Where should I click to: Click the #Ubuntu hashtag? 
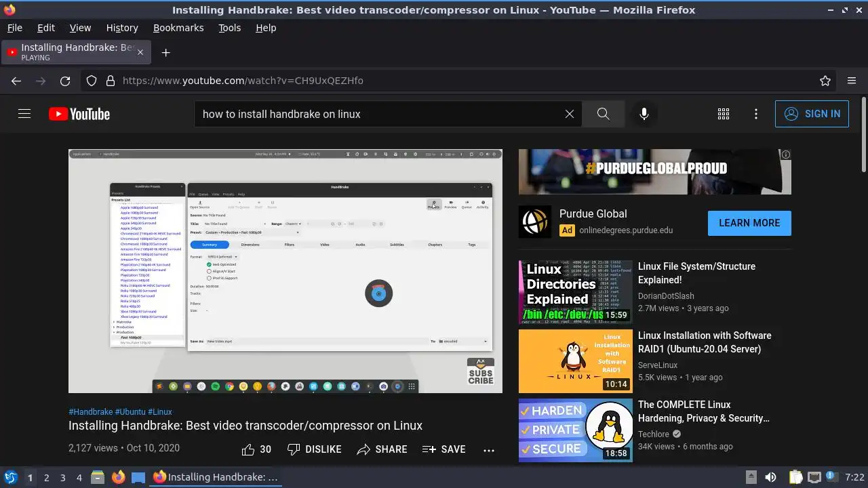(x=130, y=412)
